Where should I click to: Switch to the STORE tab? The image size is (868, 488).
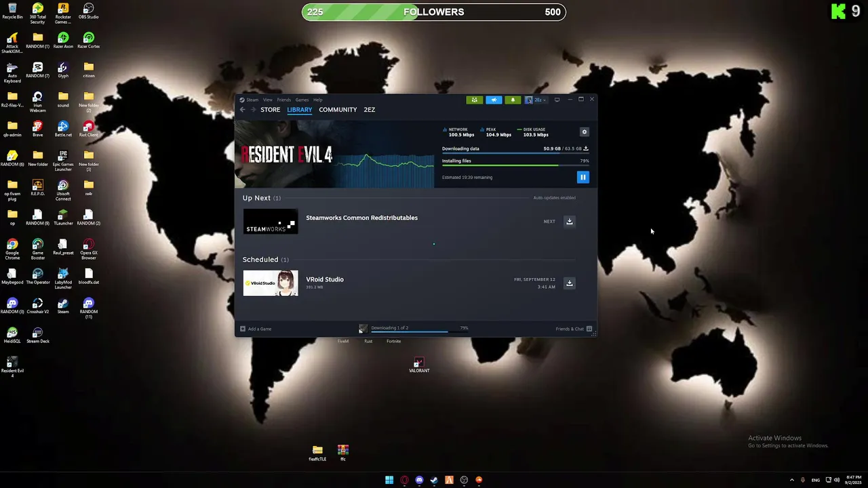(271, 110)
